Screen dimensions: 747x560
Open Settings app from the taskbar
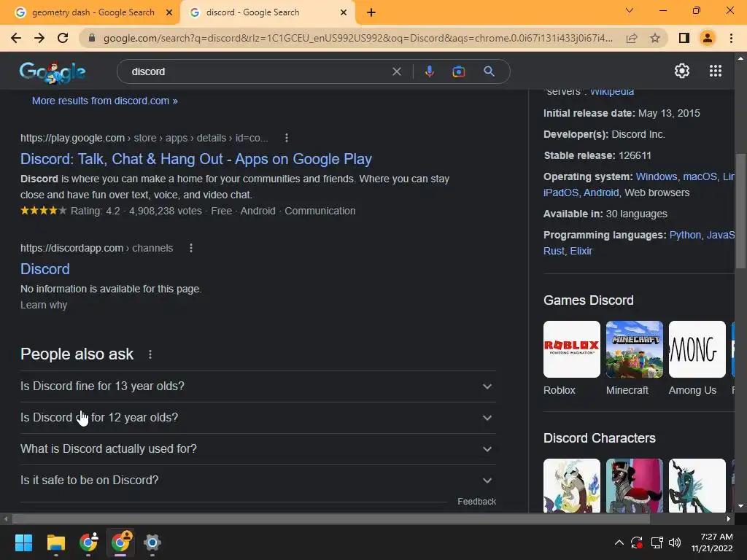click(x=152, y=542)
